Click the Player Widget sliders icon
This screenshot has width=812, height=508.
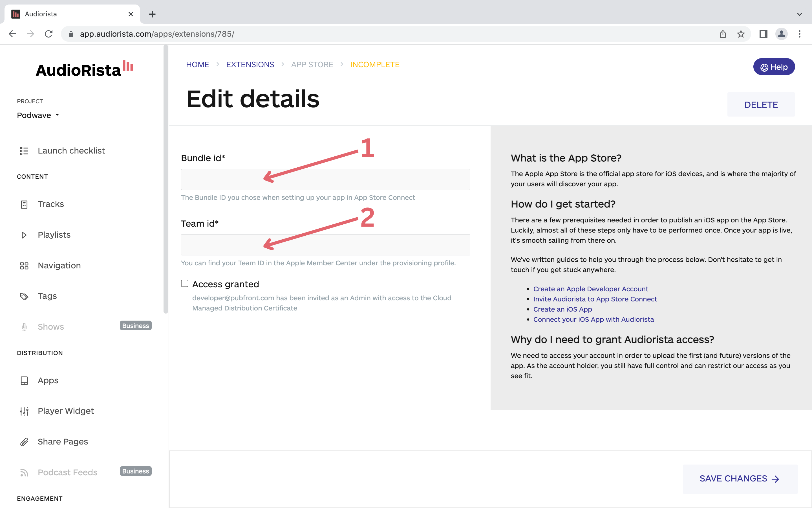[x=24, y=411]
